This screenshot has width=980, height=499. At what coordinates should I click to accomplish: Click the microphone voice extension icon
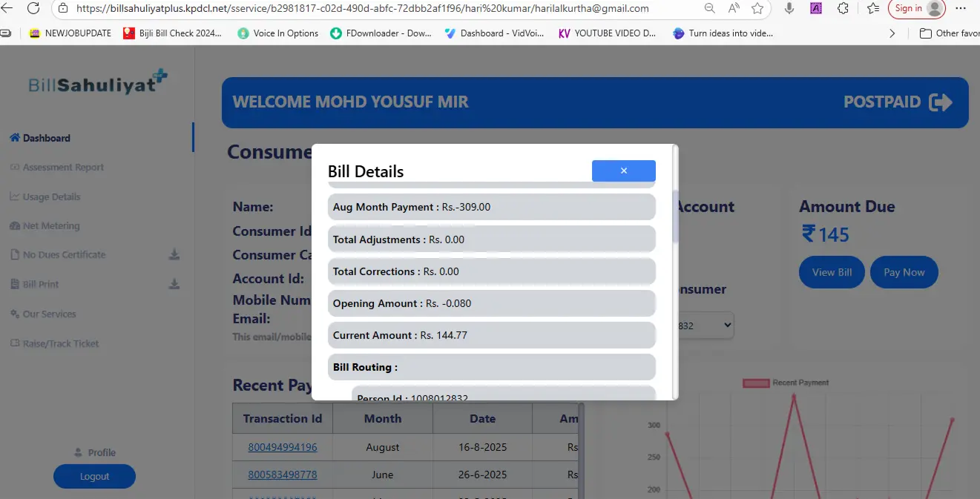point(789,9)
